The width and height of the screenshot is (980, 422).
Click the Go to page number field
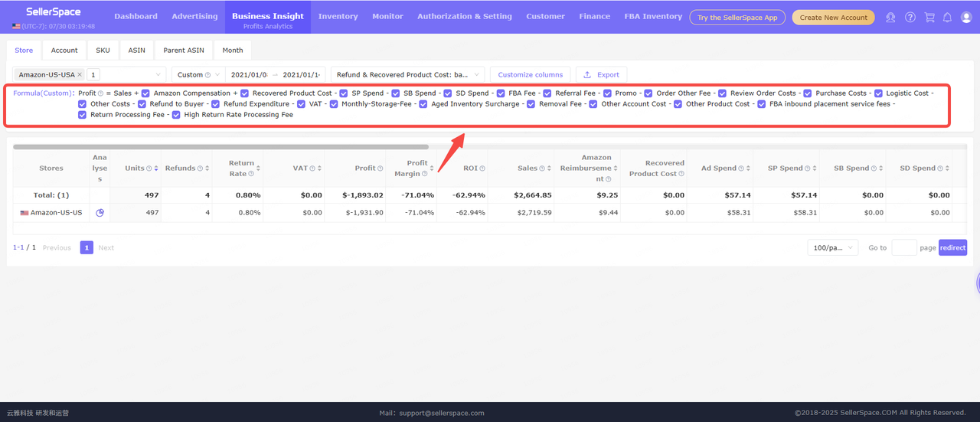pos(904,247)
